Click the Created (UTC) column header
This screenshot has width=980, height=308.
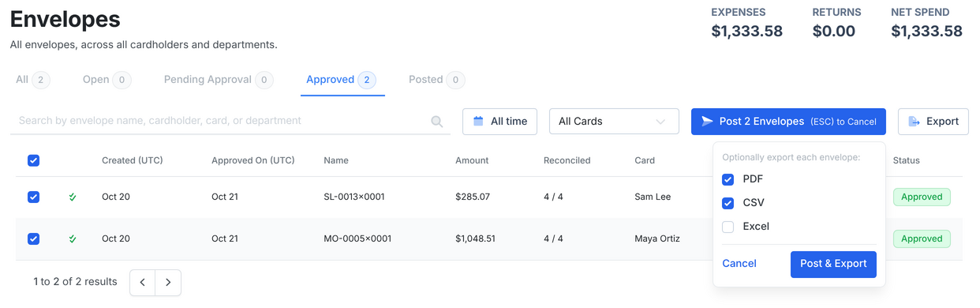point(133,160)
